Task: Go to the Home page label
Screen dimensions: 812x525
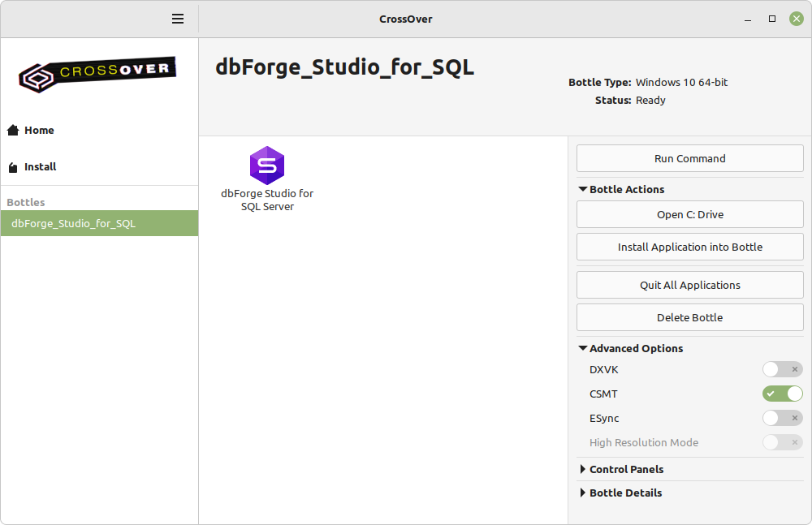Action: 39,131
